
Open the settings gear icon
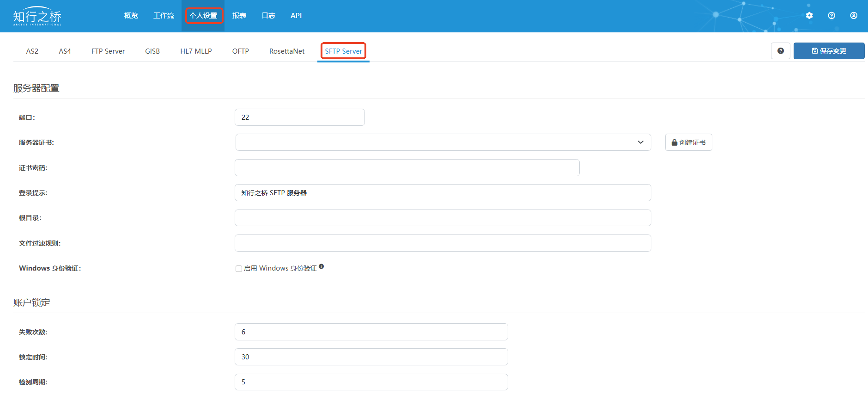coord(809,15)
